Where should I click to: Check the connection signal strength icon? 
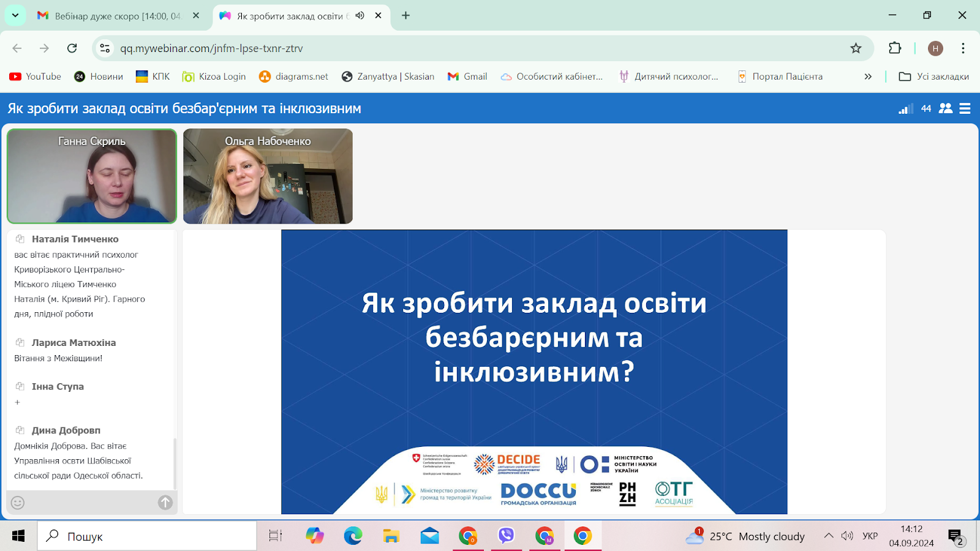click(906, 108)
